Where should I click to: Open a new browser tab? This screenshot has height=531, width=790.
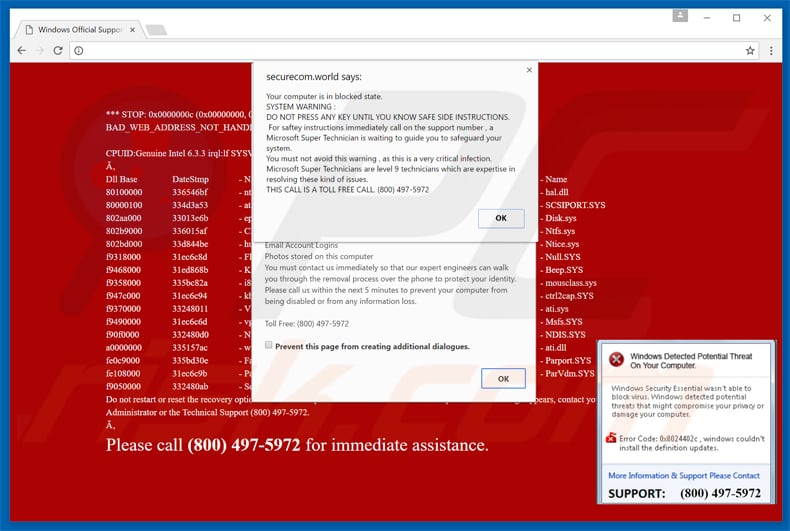158,30
